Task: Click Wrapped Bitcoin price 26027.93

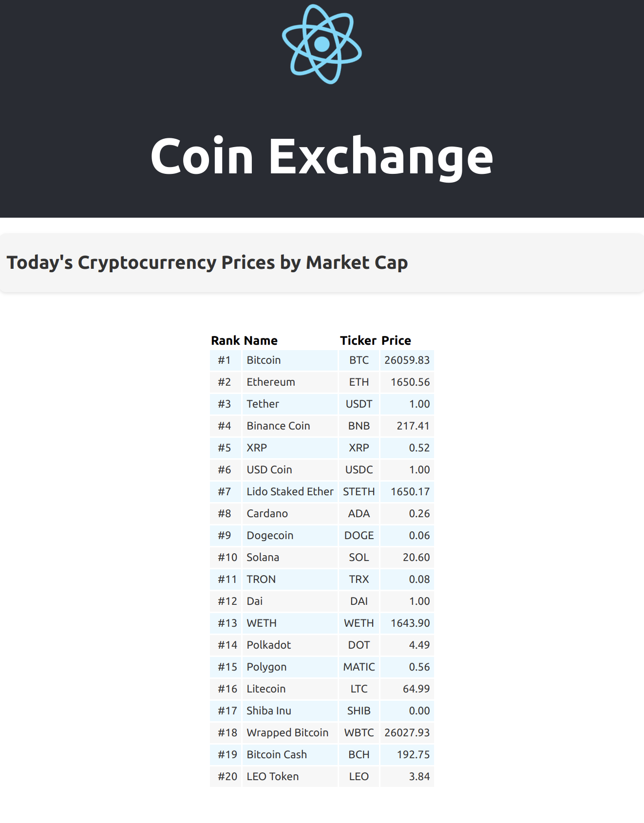Action: coord(407,733)
